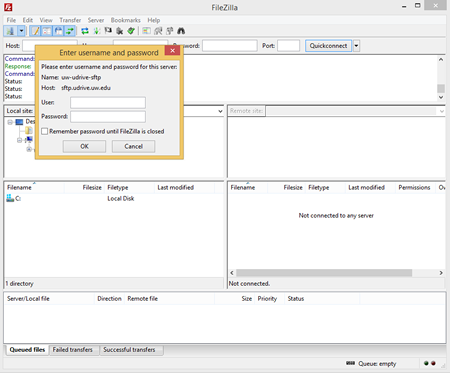
Task: Click the Desktop icon in local tree
Action: [x=19, y=122]
